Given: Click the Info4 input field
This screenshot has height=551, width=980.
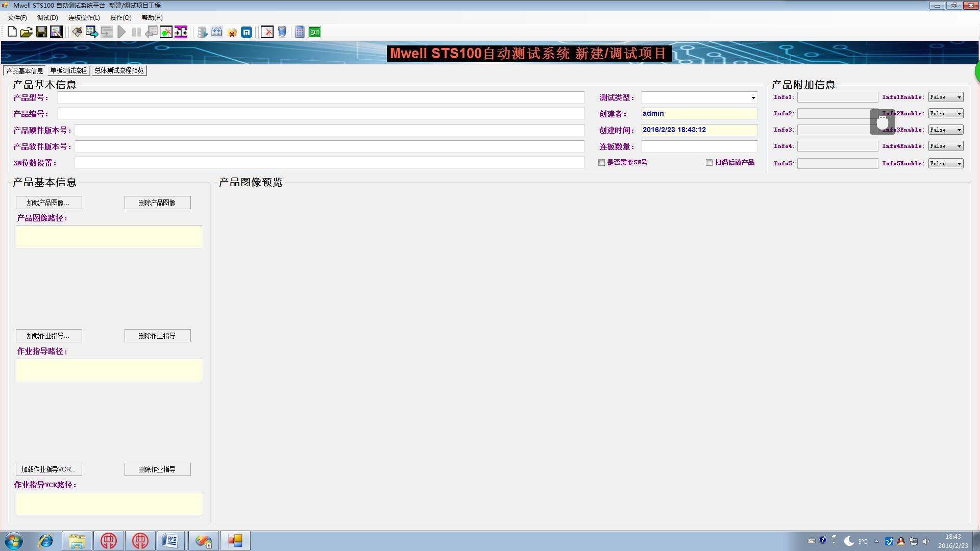Looking at the screenshot, I should click(838, 146).
